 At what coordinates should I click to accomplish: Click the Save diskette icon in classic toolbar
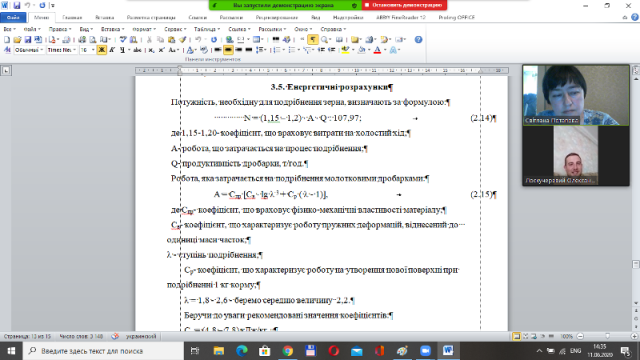click(x=28, y=40)
